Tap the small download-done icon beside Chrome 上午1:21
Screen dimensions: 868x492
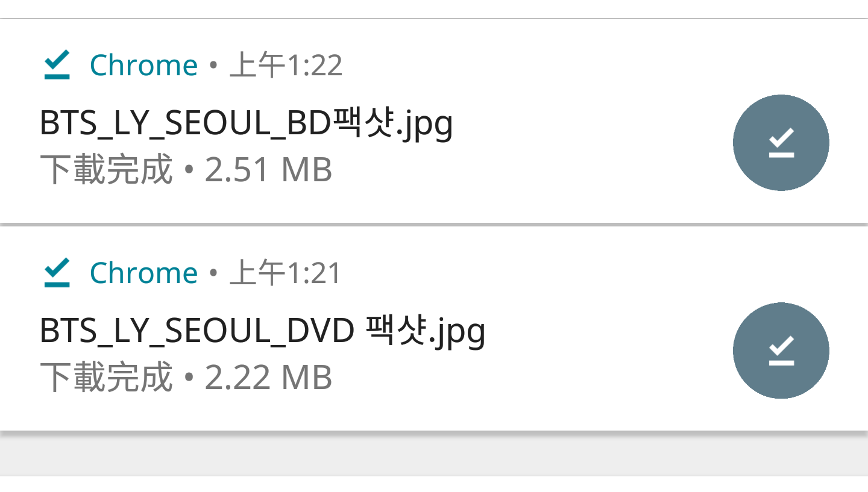tap(57, 272)
